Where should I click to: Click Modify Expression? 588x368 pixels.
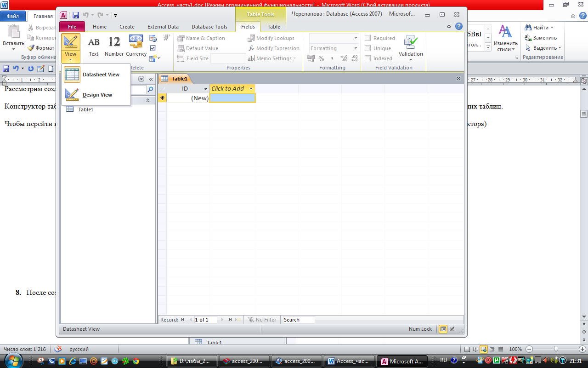(273, 48)
